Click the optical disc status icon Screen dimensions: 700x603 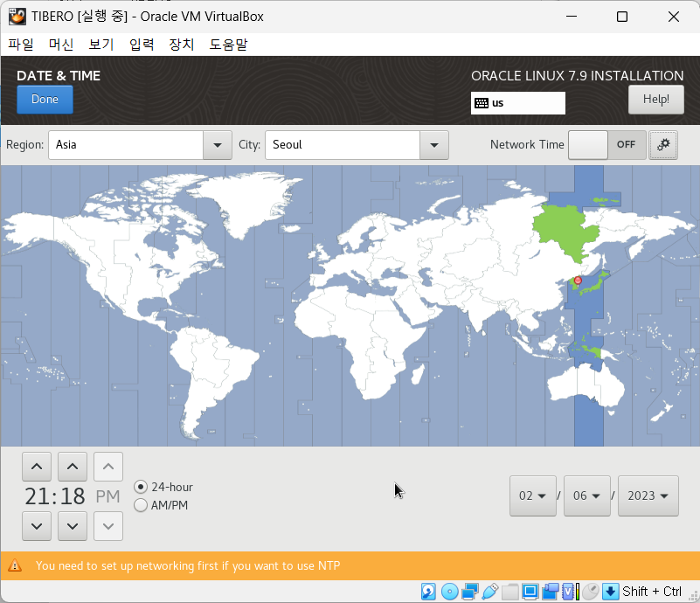(449, 592)
